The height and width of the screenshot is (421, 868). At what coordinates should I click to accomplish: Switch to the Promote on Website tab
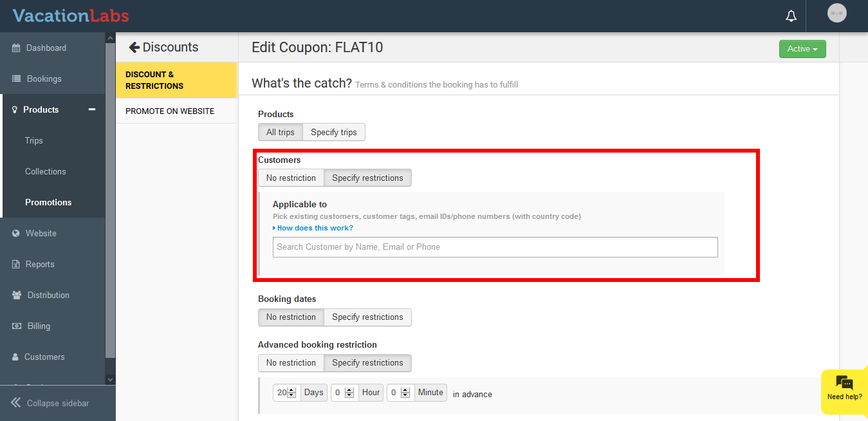coord(170,111)
